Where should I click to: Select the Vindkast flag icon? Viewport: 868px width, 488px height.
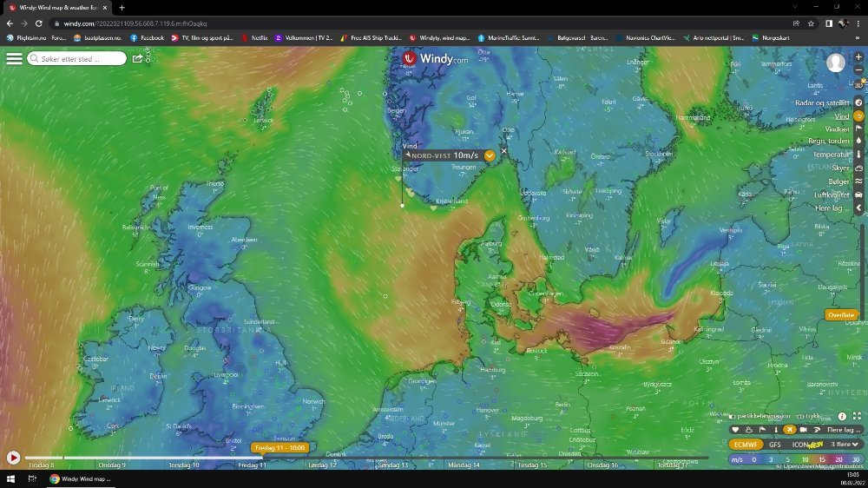click(x=858, y=129)
